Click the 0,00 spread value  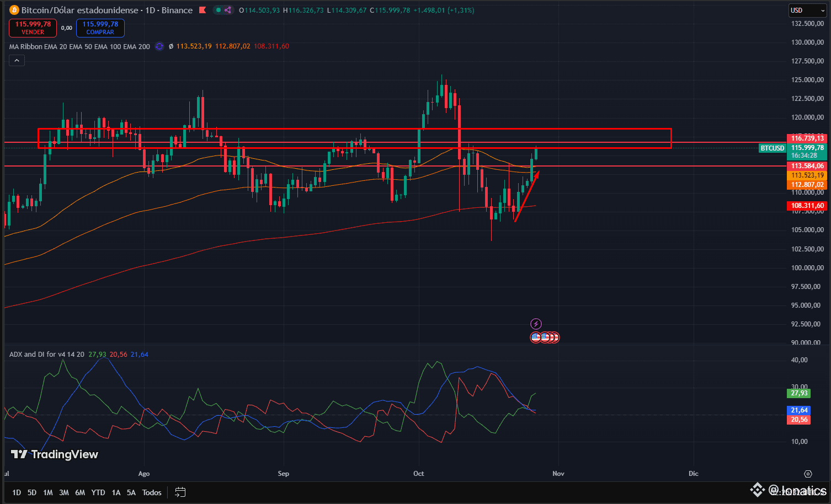tap(67, 28)
